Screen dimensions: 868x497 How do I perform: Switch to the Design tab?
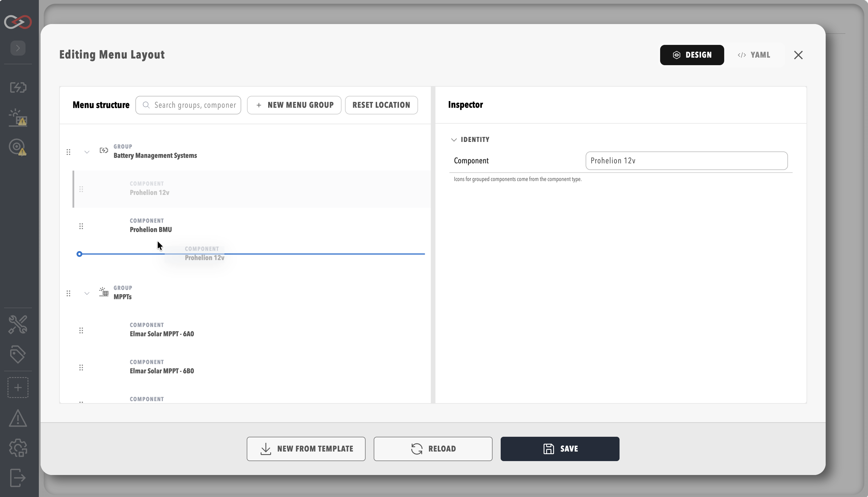[692, 55]
